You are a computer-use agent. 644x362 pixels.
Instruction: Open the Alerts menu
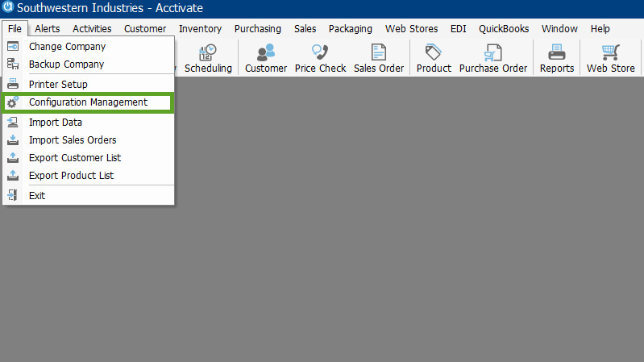pos(48,29)
